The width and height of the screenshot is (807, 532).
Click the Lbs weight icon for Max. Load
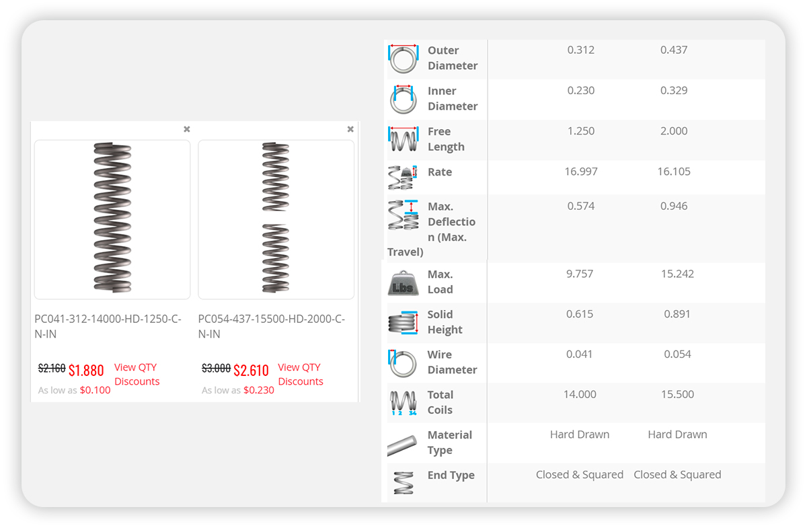click(x=403, y=282)
